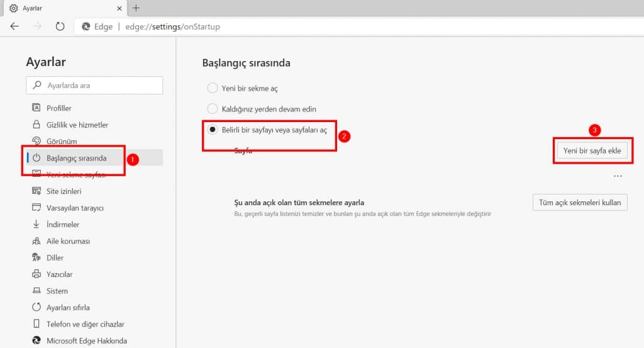644x348 pixels.
Task: Open Yazıcılar printer icon
Action: (x=36, y=274)
